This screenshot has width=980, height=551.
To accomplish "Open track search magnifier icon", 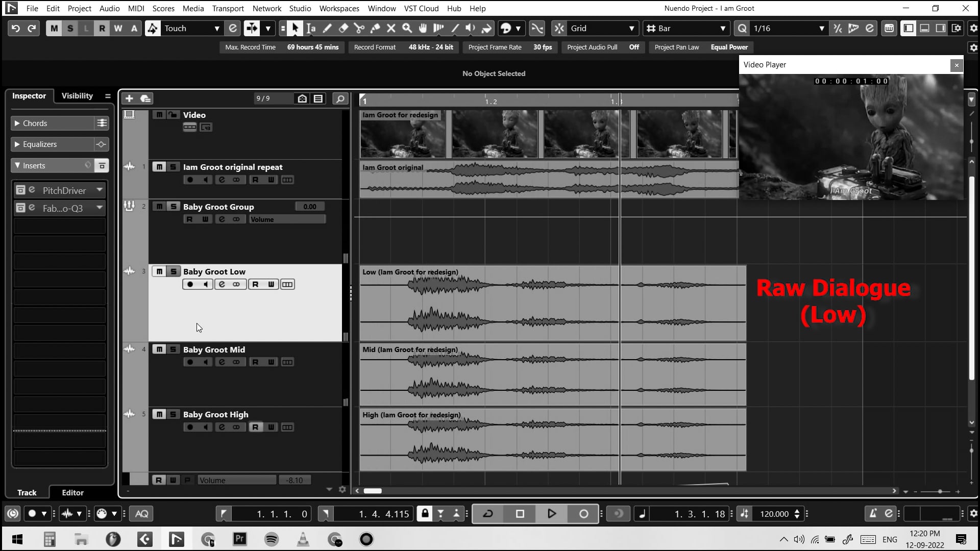I will [340, 98].
